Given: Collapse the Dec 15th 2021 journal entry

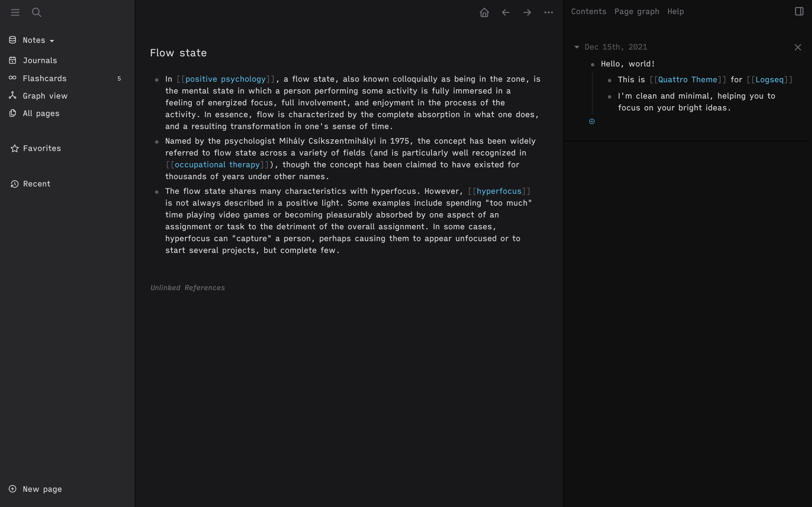Looking at the screenshot, I should click(x=577, y=47).
